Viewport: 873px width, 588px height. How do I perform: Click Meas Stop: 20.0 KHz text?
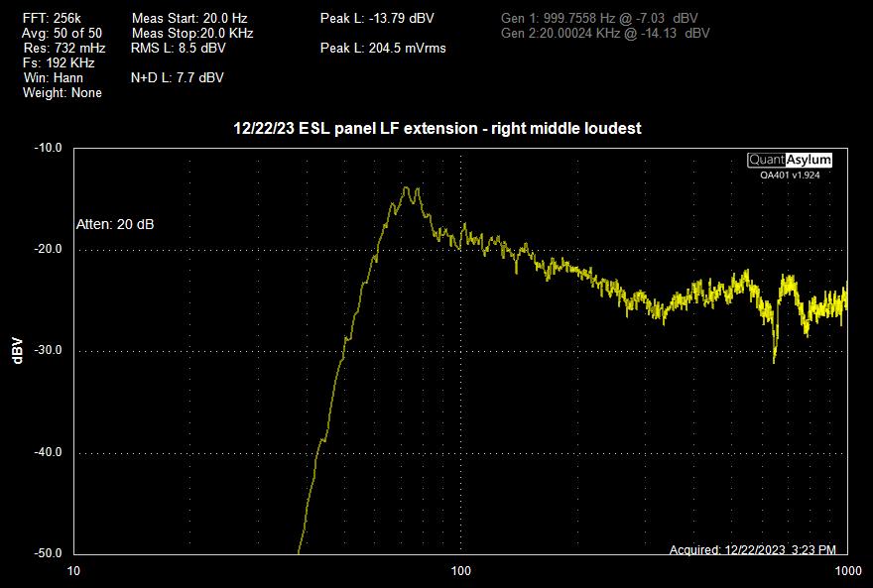click(192, 34)
